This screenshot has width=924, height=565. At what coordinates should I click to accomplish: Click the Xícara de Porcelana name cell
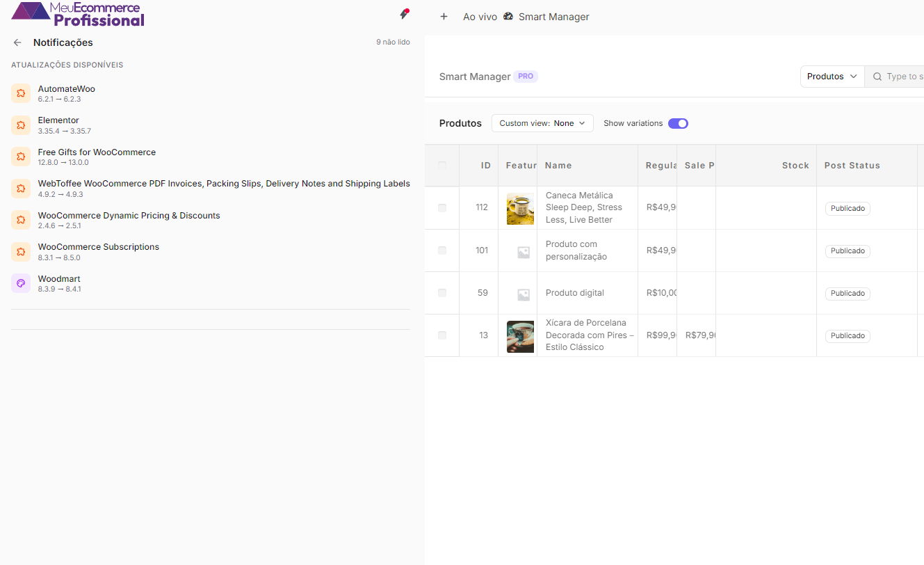pyautogui.click(x=587, y=335)
